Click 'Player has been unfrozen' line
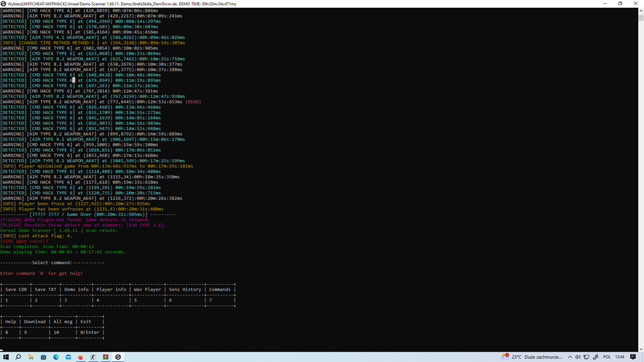 point(82,209)
